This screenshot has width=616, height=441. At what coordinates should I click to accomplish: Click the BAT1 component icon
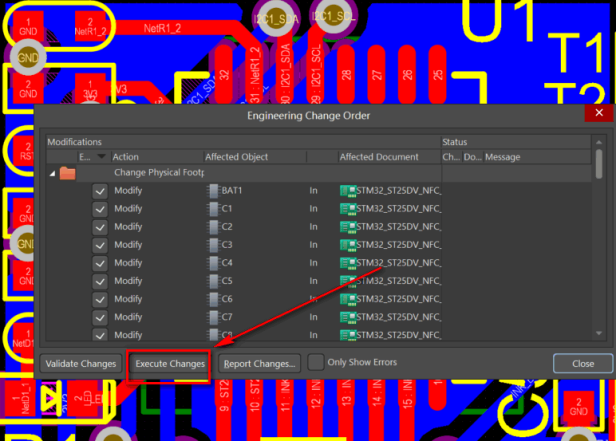tap(213, 191)
